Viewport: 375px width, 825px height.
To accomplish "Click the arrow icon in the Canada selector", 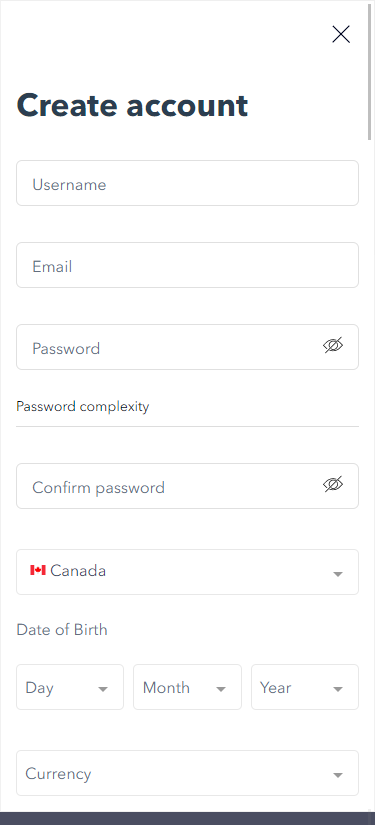I will (338, 574).
